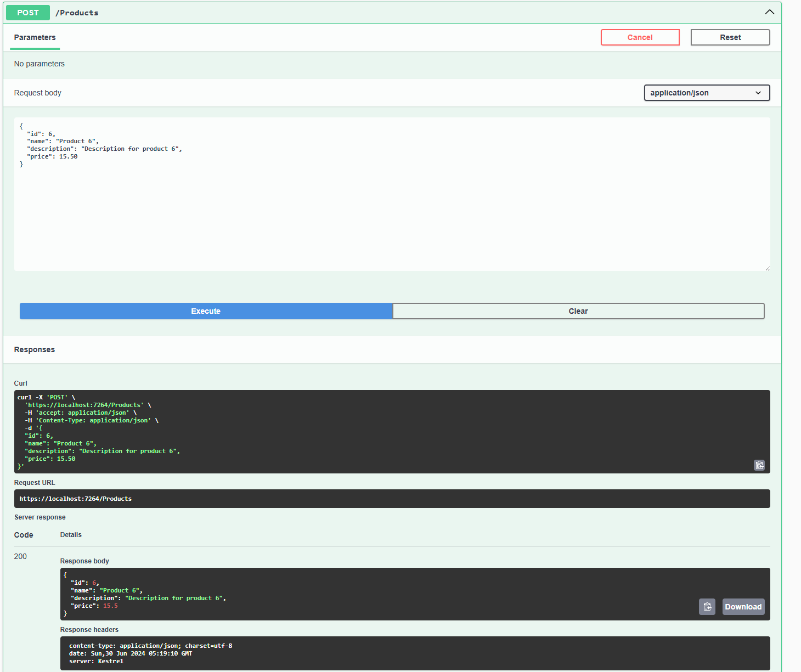Click the response description line for product 6
The height and width of the screenshot is (672, 801).
(148, 598)
